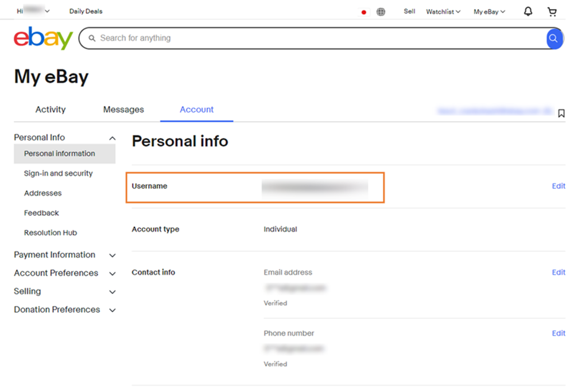Click the magnifier icon inside search field
Viewport: 574px width, 392px height.
click(x=92, y=38)
